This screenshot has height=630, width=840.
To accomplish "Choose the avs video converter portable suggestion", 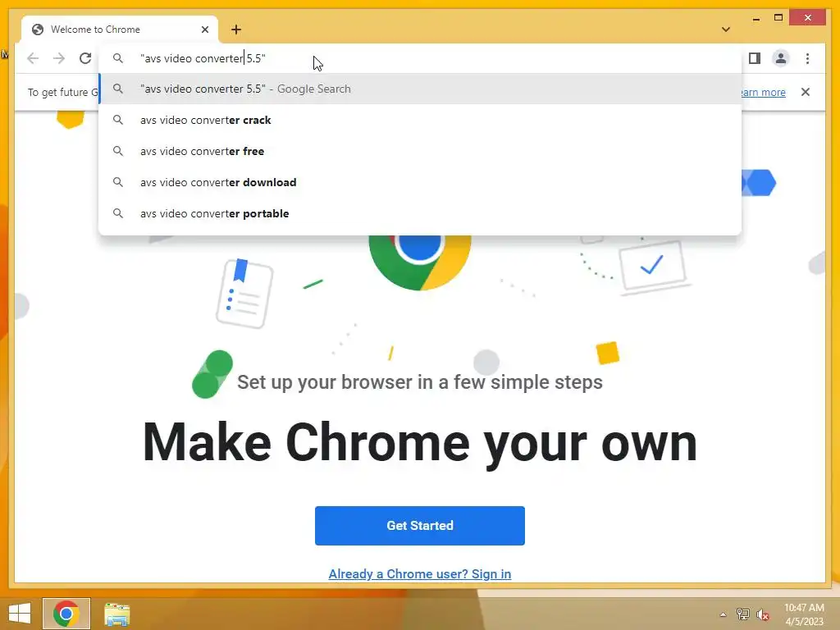I will (x=421, y=213).
